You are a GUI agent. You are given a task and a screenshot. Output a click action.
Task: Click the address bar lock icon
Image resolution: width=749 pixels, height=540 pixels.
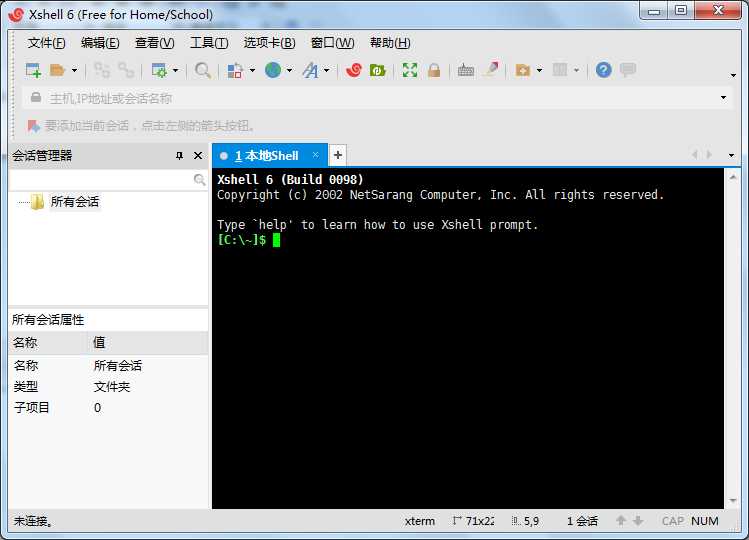[36, 97]
